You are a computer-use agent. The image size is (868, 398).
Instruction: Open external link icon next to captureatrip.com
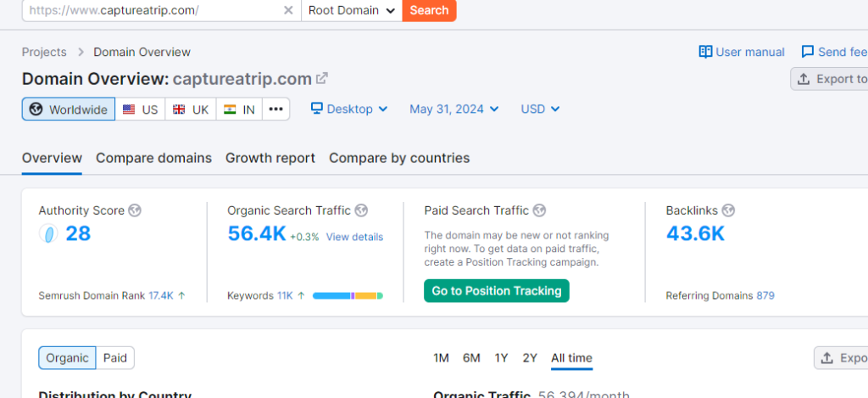tap(321, 78)
